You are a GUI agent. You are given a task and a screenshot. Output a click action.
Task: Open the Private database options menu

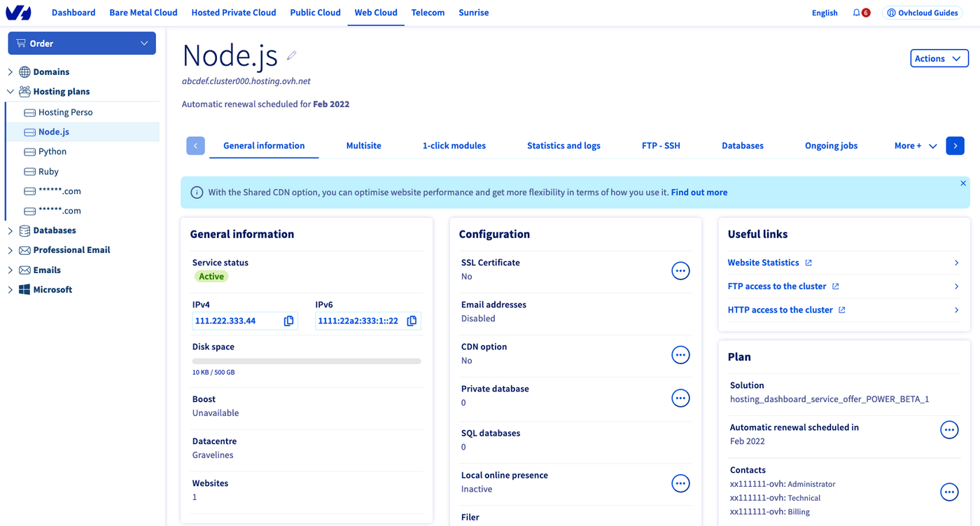pyautogui.click(x=680, y=398)
